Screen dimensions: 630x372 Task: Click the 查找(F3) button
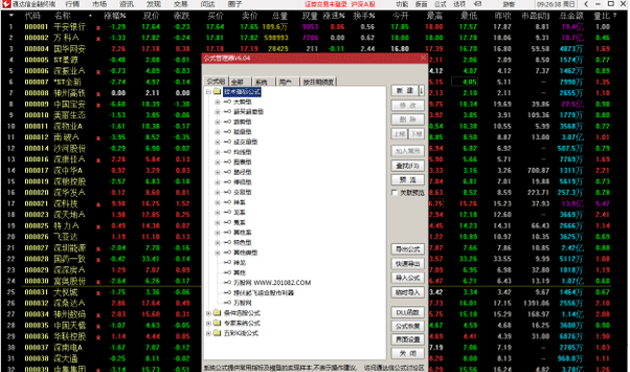[408, 166]
